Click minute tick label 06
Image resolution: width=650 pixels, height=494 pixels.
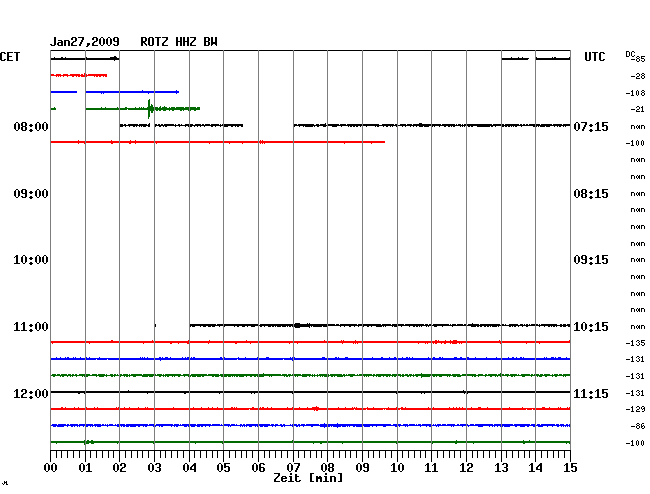click(x=258, y=467)
